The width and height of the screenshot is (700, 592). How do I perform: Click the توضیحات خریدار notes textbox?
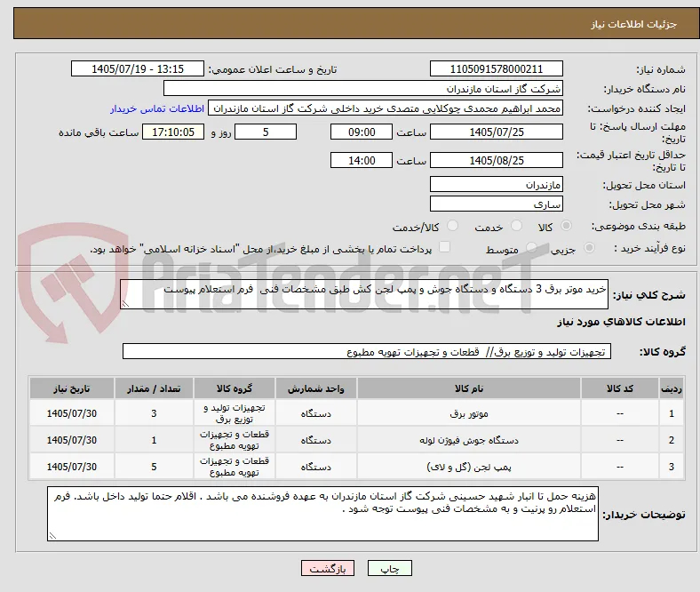(x=322, y=514)
